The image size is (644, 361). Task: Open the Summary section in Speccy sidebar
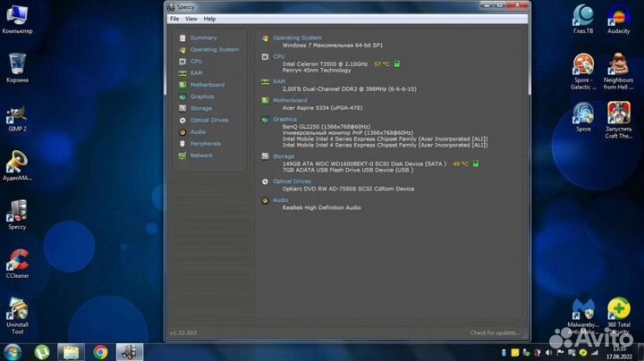point(204,38)
